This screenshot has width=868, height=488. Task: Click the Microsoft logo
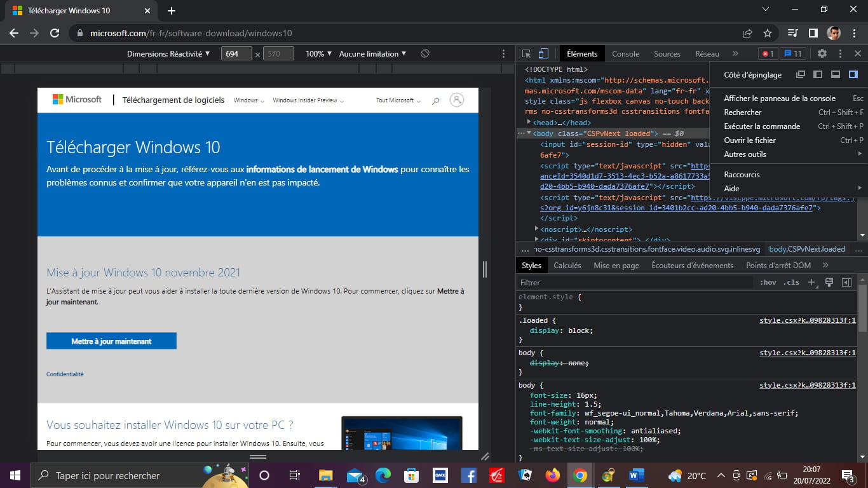pyautogui.click(x=77, y=100)
